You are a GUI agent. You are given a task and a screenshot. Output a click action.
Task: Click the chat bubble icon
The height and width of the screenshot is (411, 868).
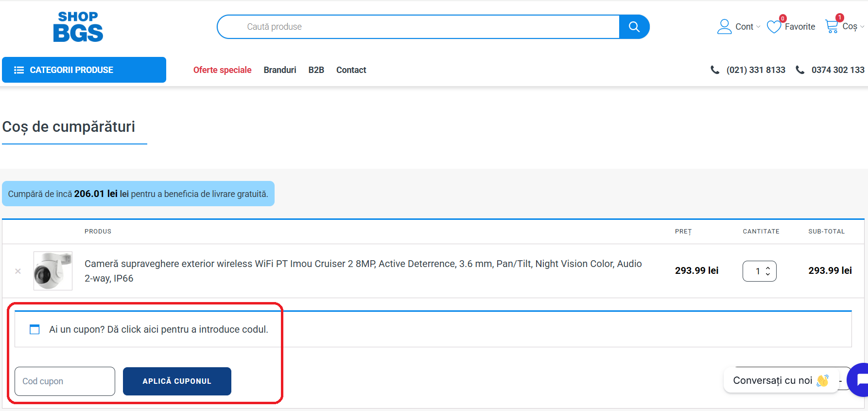tap(860, 380)
